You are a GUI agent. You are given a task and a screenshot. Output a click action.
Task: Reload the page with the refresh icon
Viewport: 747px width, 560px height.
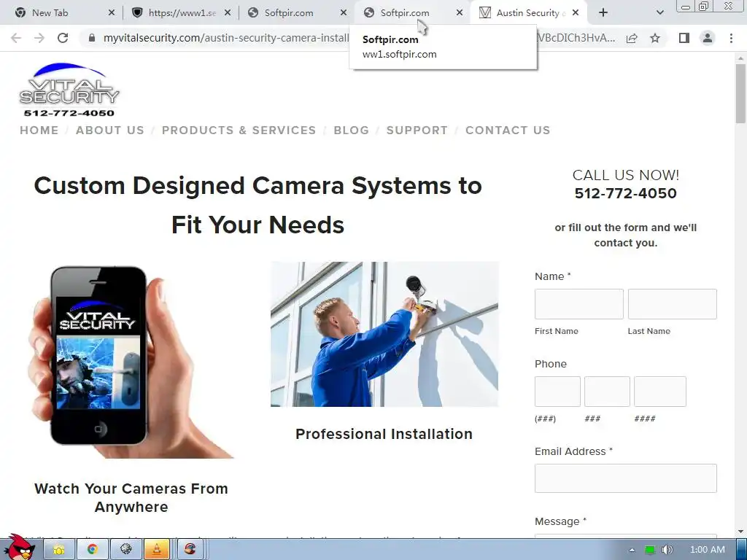(x=63, y=38)
